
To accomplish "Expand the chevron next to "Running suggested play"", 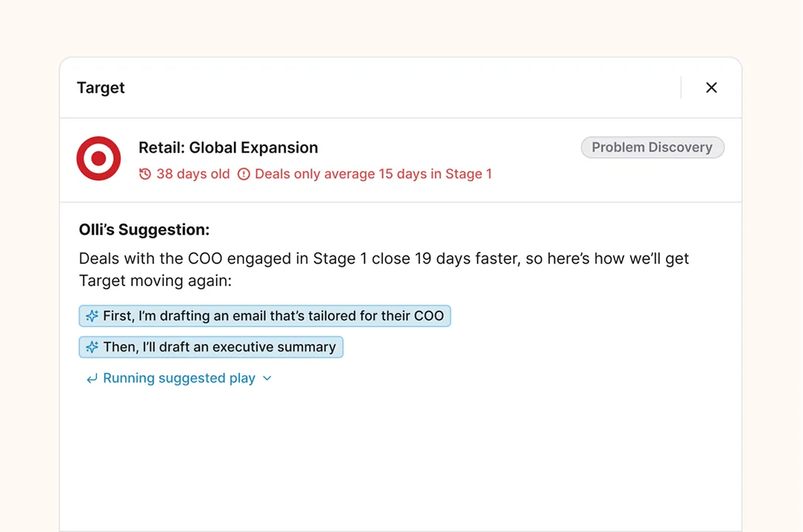I will tap(267, 378).
